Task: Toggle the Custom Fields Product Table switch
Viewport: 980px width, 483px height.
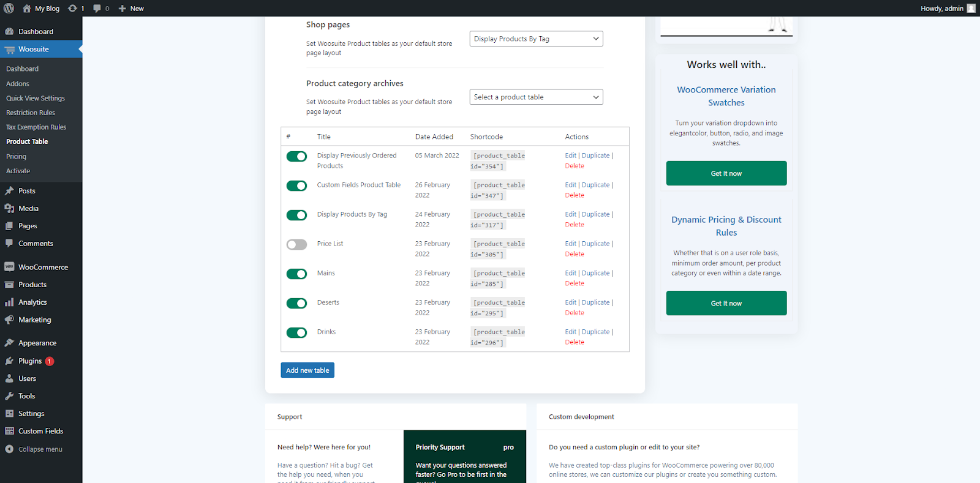Action: (x=296, y=185)
